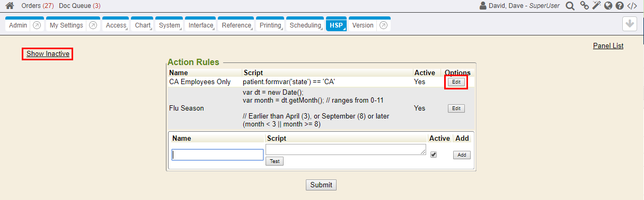Viewport: 644px width, 200px height.
Task: Open the Reference tab dropdown
Action: [236, 25]
